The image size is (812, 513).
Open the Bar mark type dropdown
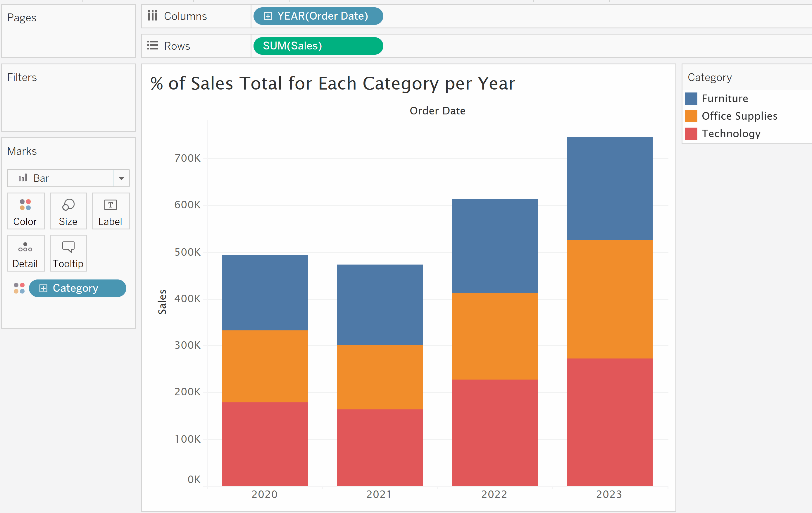pos(120,177)
